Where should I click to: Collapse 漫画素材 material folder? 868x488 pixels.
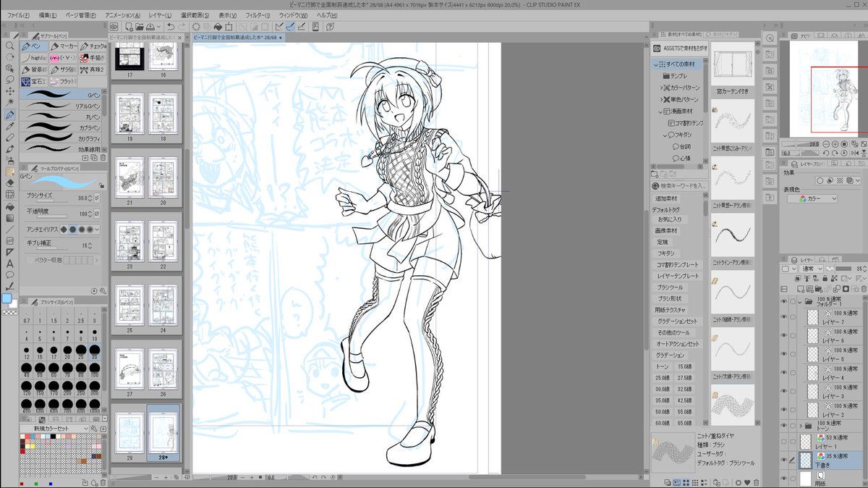tap(661, 112)
